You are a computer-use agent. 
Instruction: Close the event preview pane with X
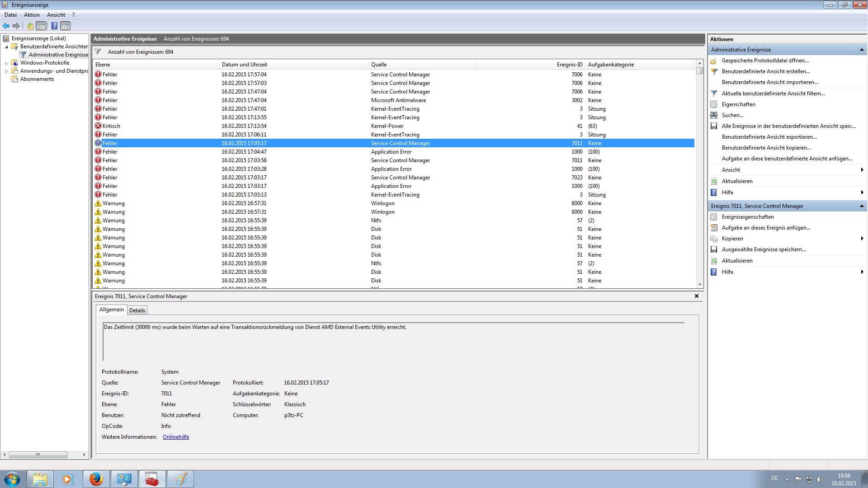tap(696, 296)
